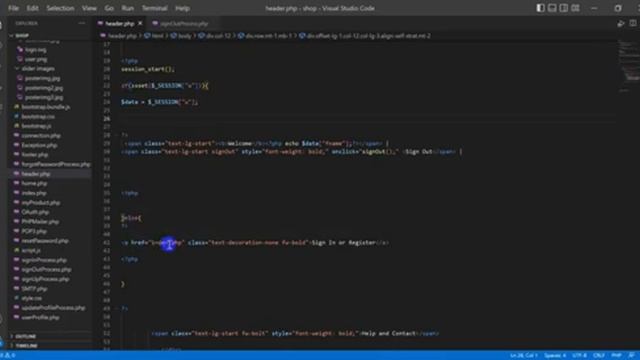Click errors and warnings status bar indicator
The image size is (640, 360).
(8, 356)
